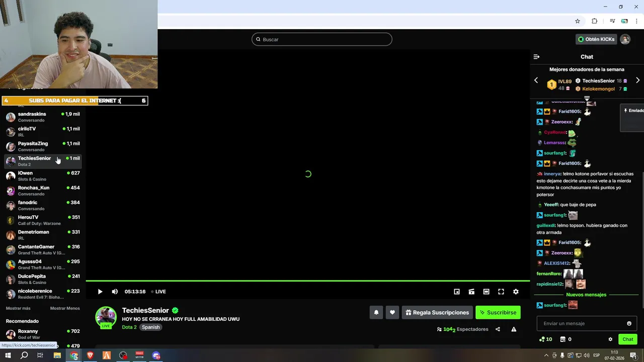The image size is (644, 362).
Task: Click the green Suscribirse button
Action: tap(498, 312)
